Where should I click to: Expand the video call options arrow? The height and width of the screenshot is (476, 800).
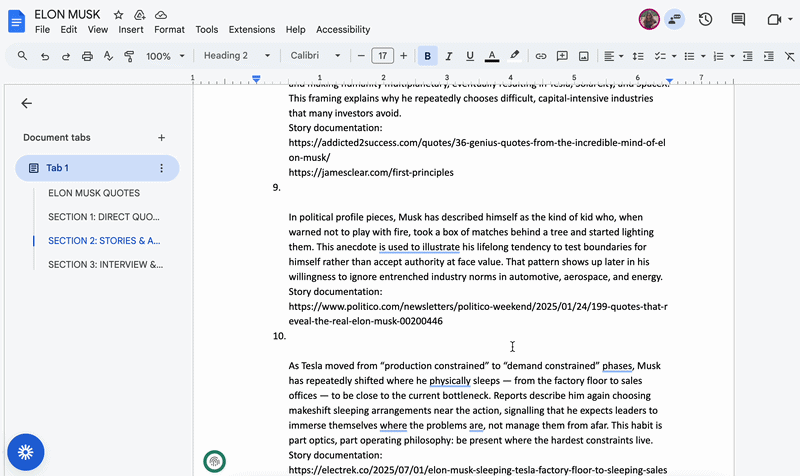click(x=790, y=19)
